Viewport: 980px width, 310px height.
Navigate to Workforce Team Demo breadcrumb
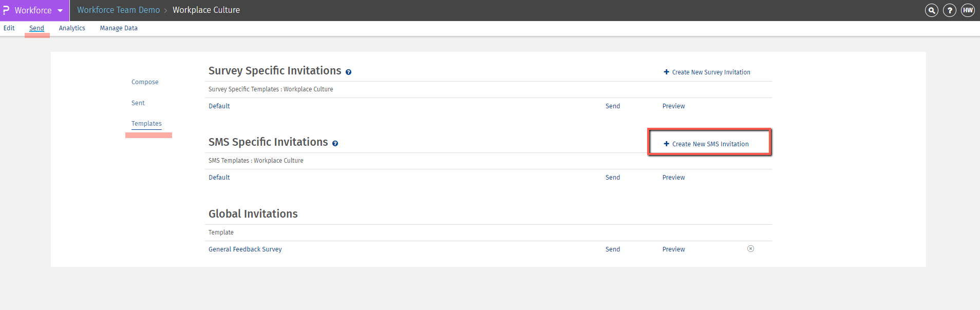119,10
